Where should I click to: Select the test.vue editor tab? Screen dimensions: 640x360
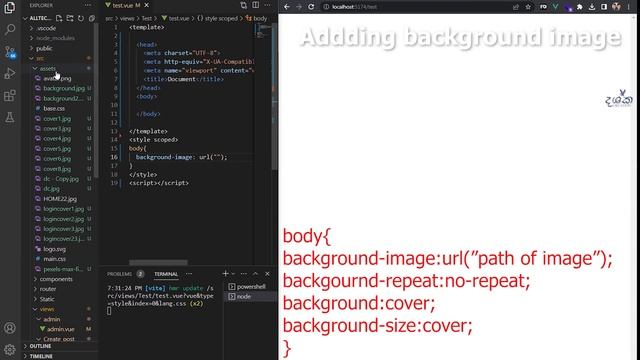(127, 5)
